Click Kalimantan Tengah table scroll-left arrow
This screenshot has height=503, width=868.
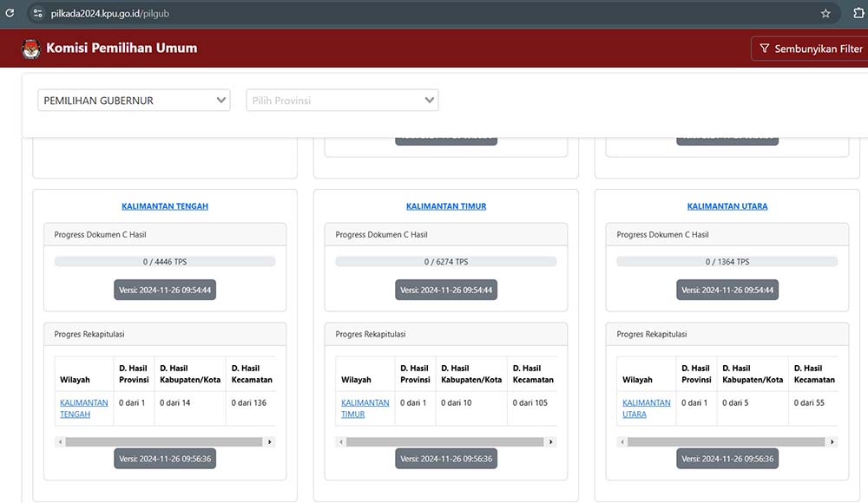click(60, 441)
